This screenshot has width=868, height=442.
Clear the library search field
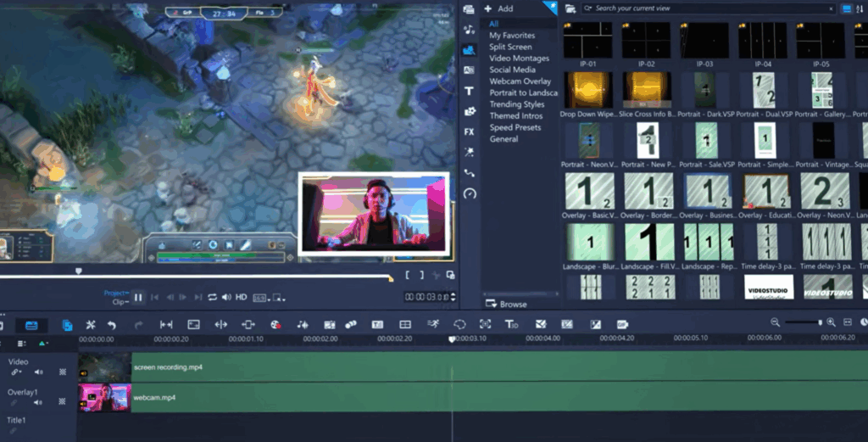click(x=831, y=8)
